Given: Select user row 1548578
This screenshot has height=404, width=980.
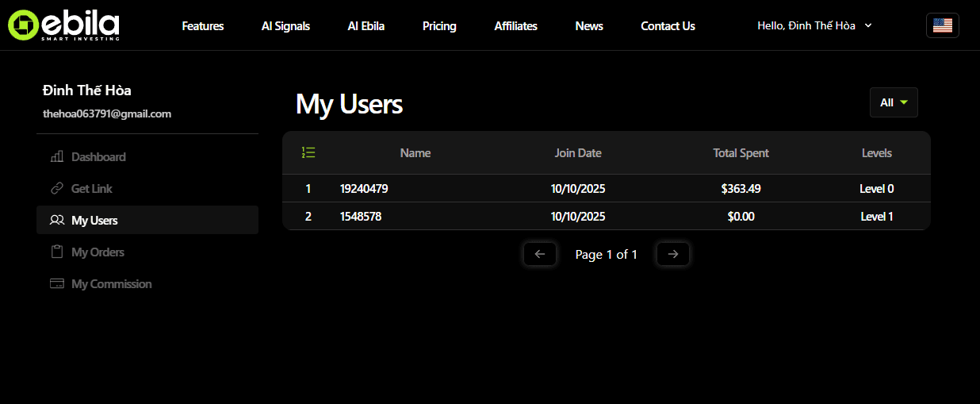Looking at the screenshot, I should coord(361,216).
